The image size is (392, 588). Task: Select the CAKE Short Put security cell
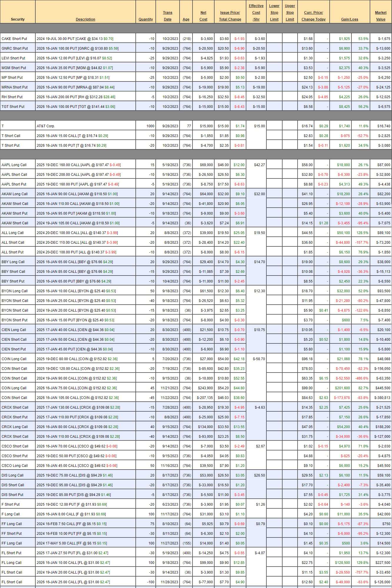tap(14, 39)
